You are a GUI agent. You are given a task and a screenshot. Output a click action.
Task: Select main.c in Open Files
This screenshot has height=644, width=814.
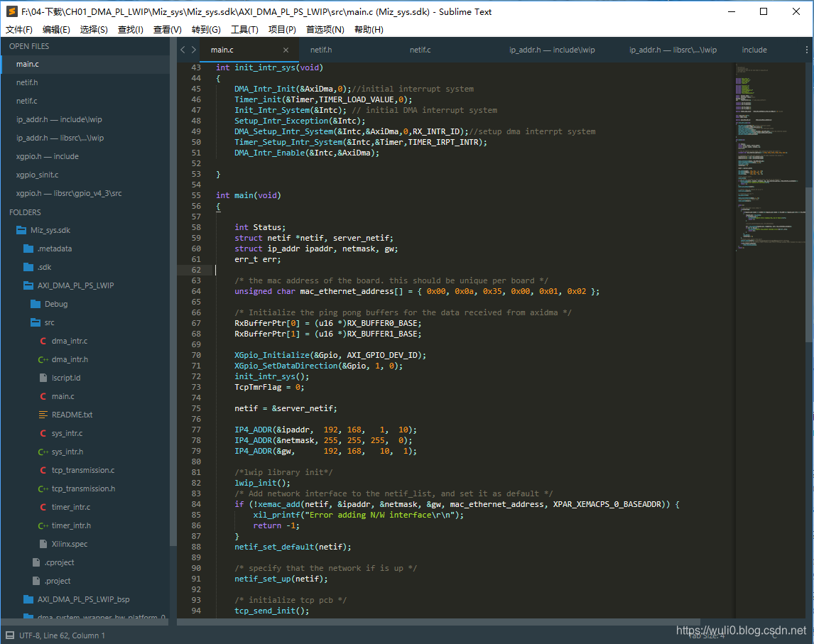pos(86,65)
